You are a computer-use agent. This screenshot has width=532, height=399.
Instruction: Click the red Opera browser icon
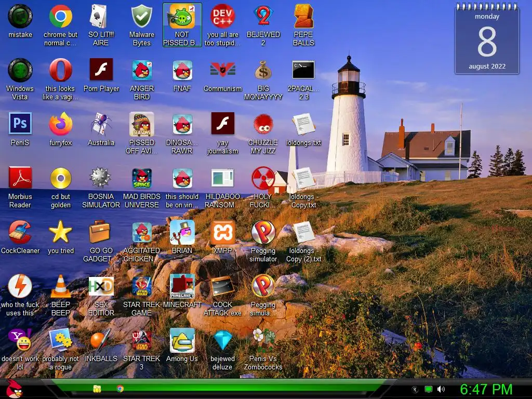60,70
